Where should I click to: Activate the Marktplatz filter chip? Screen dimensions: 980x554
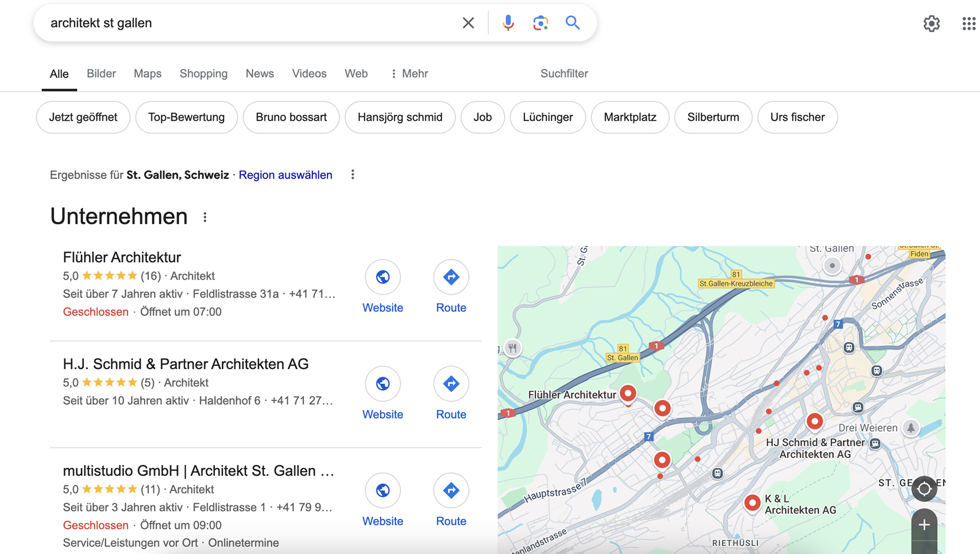[630, 117]
